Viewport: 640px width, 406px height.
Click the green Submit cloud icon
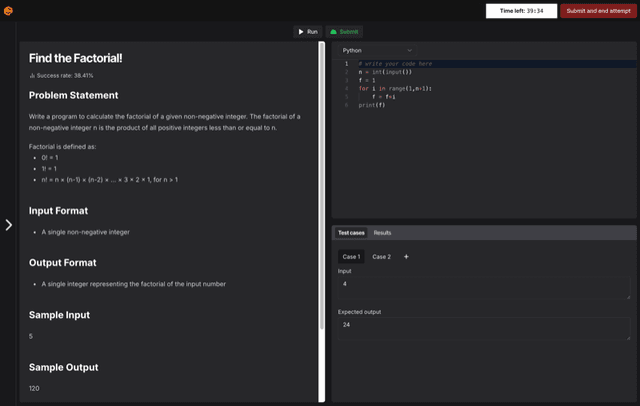tap(333, 32)
